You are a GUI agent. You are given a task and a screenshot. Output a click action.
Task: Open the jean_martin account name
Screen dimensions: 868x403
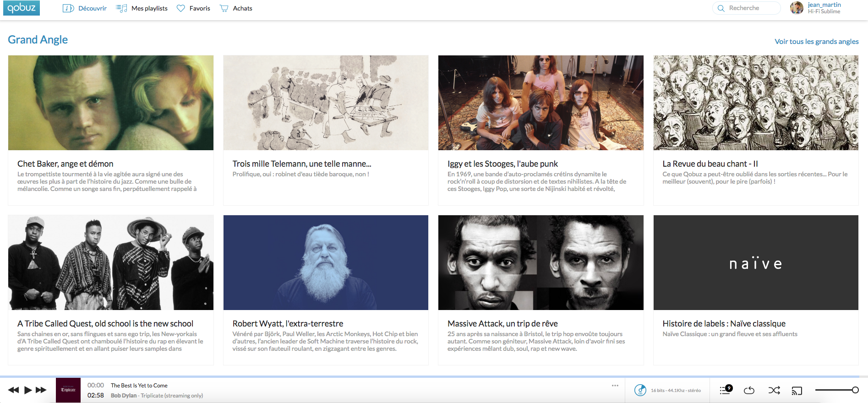(x=824, y=5)
